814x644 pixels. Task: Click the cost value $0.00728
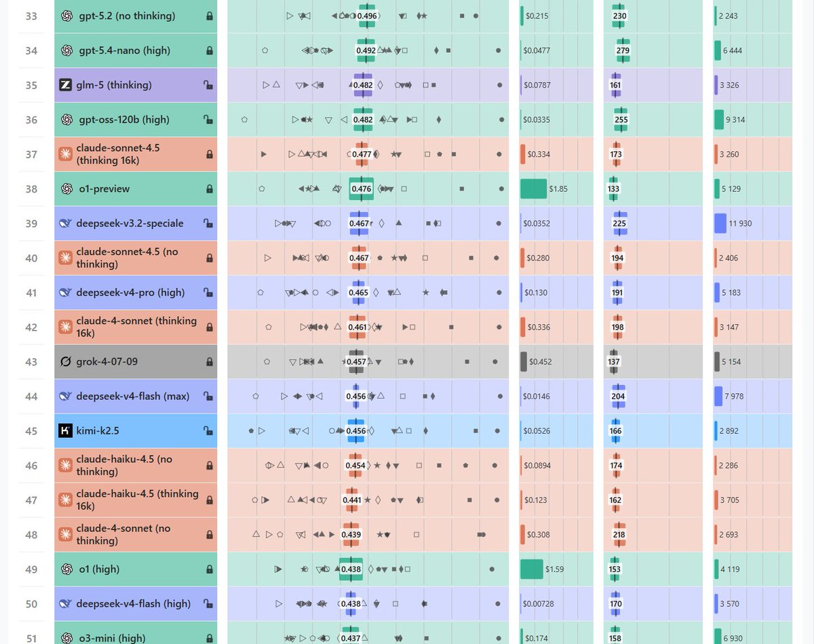tap(539, 603)
